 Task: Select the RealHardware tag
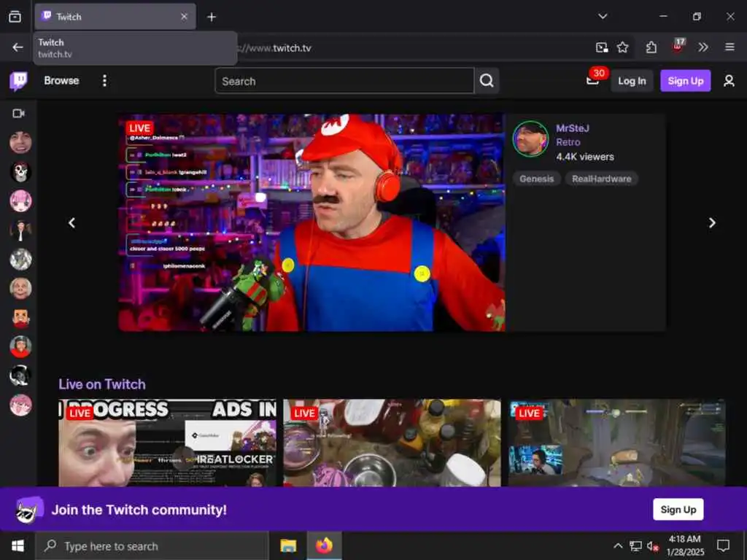click(601, 179)
